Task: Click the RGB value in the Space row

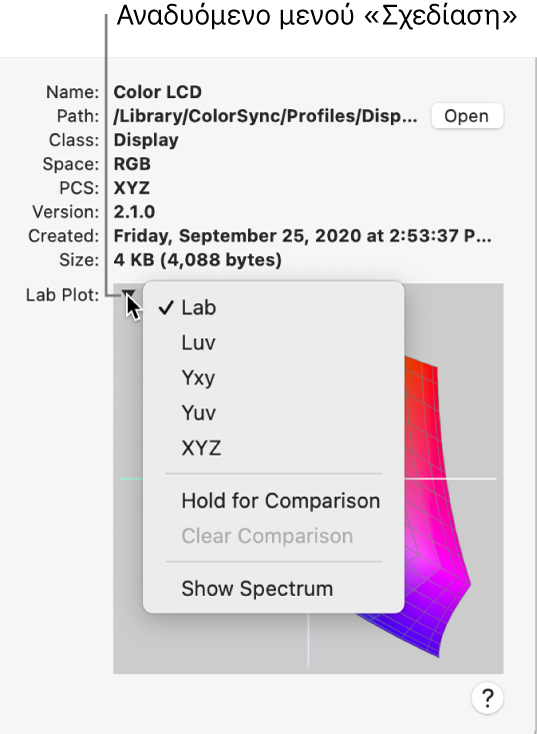Action: pyautogui.click(x=132, y=164)
